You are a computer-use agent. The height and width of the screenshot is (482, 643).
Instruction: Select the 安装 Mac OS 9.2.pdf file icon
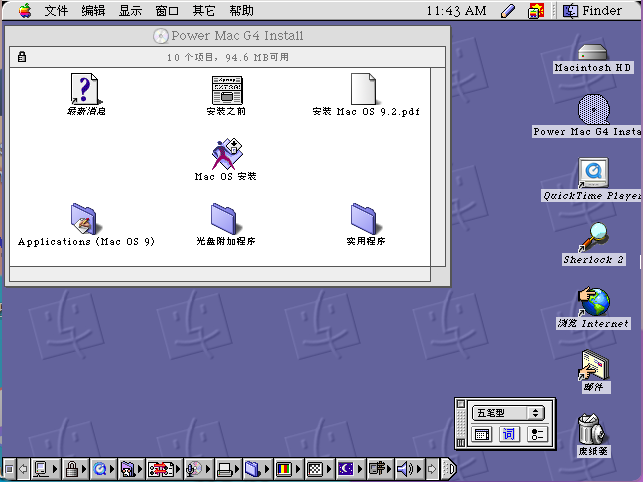coord(363,89)
